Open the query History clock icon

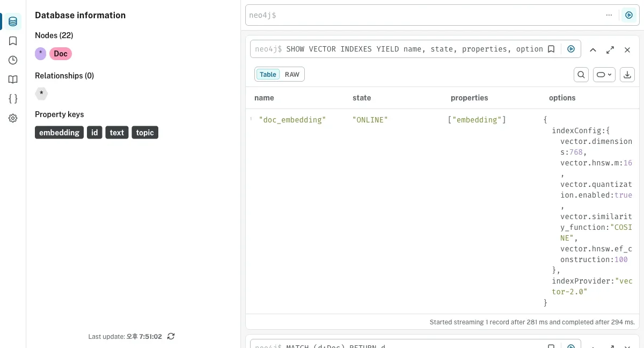[13, 60]
